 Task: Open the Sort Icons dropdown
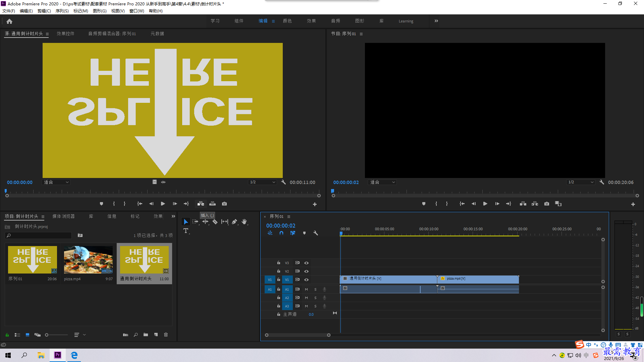[80, 335]
